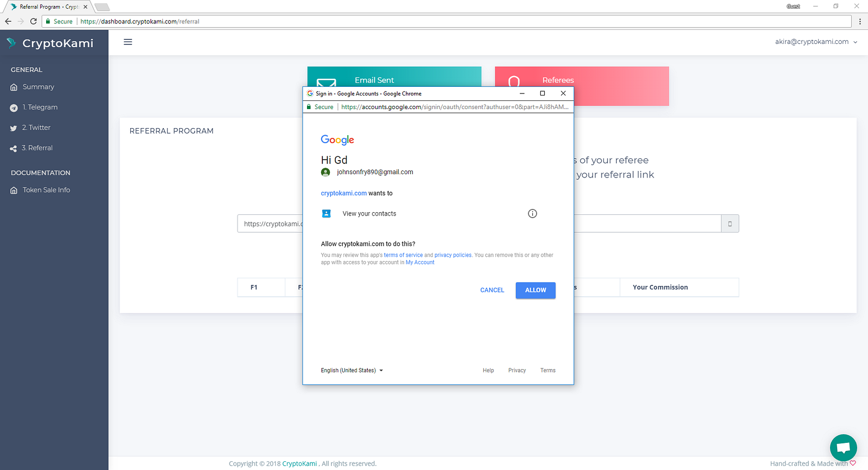
Task: Open the My Account link
Action: (x=420, y=263)
